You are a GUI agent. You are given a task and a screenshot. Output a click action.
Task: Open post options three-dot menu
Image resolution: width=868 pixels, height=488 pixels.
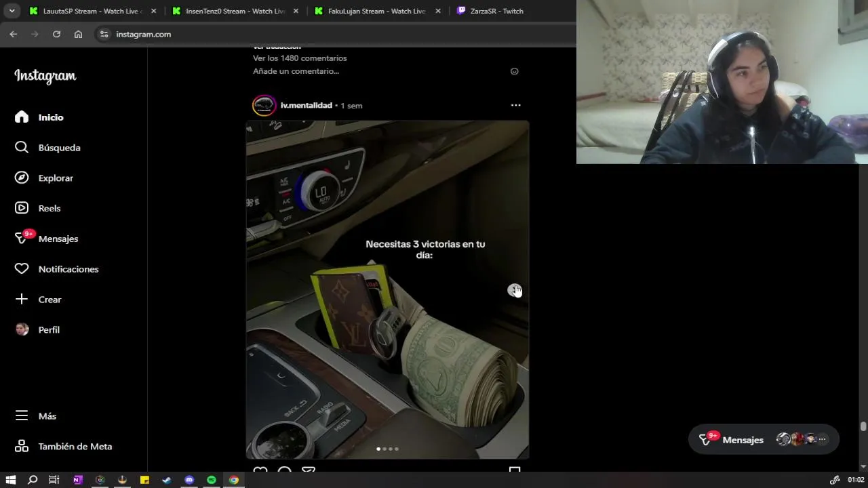(x=515, y=105)
